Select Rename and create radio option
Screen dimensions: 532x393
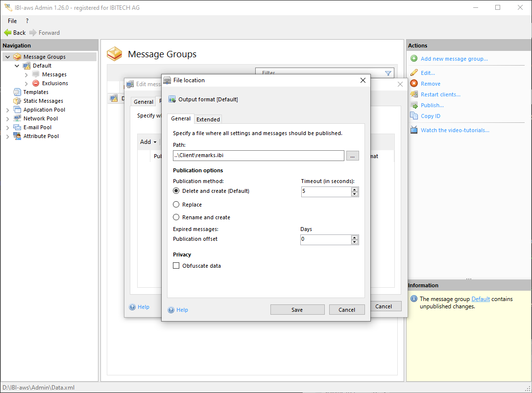(176, 217)
